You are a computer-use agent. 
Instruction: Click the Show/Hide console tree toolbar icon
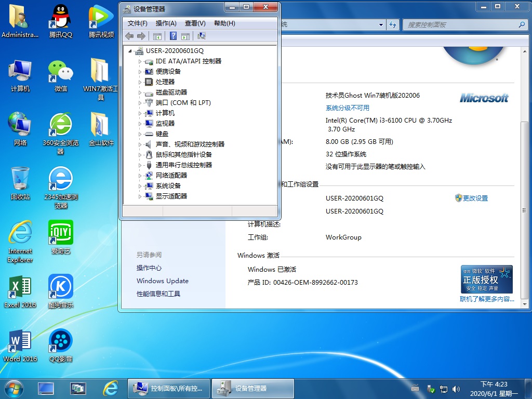click(157, 36)
